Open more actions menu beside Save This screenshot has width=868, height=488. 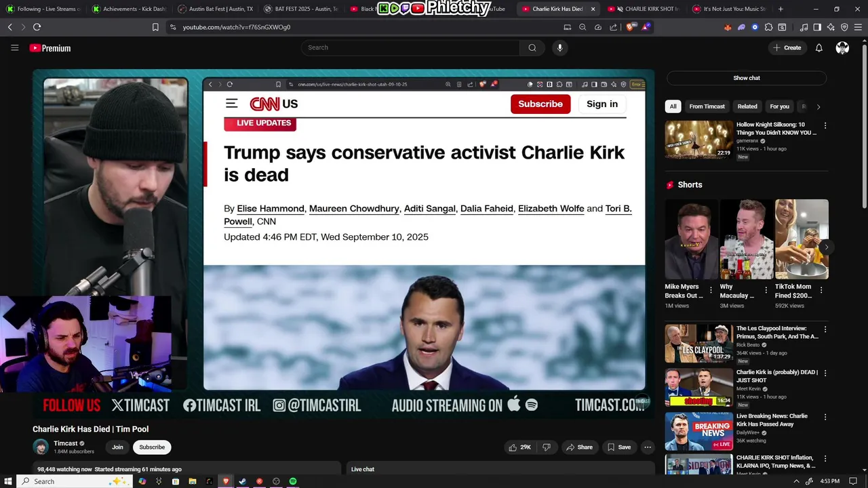point(648,447)
